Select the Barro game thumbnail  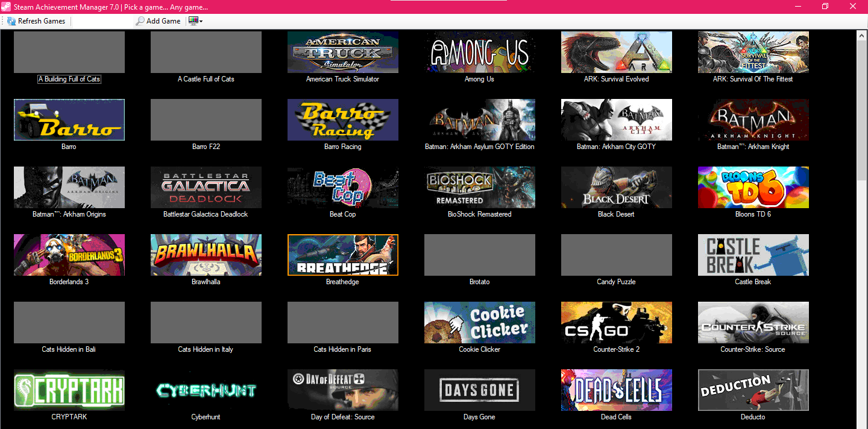[69, 120]
